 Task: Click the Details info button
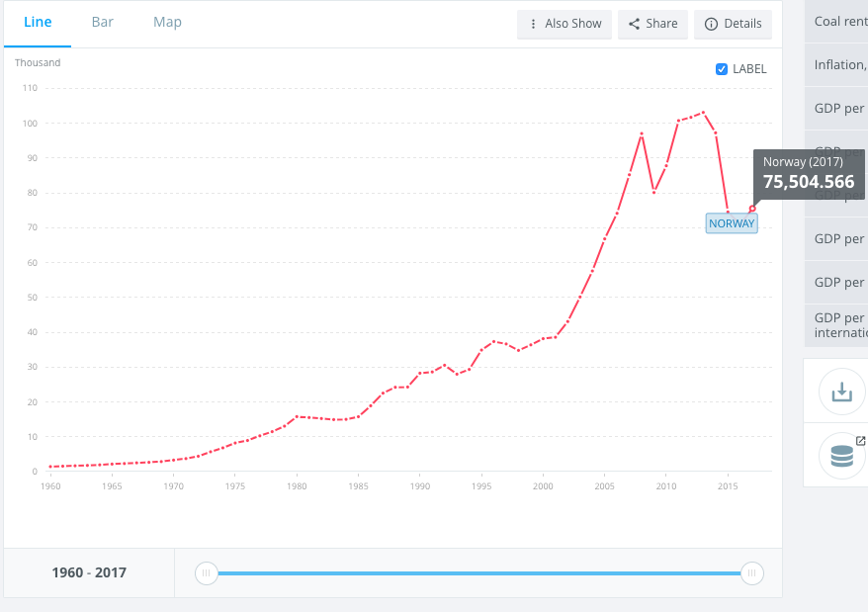(x=733, y=24)
